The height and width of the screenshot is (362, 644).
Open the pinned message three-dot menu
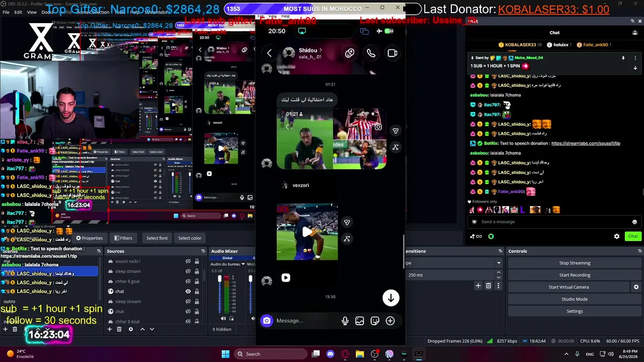635,58
